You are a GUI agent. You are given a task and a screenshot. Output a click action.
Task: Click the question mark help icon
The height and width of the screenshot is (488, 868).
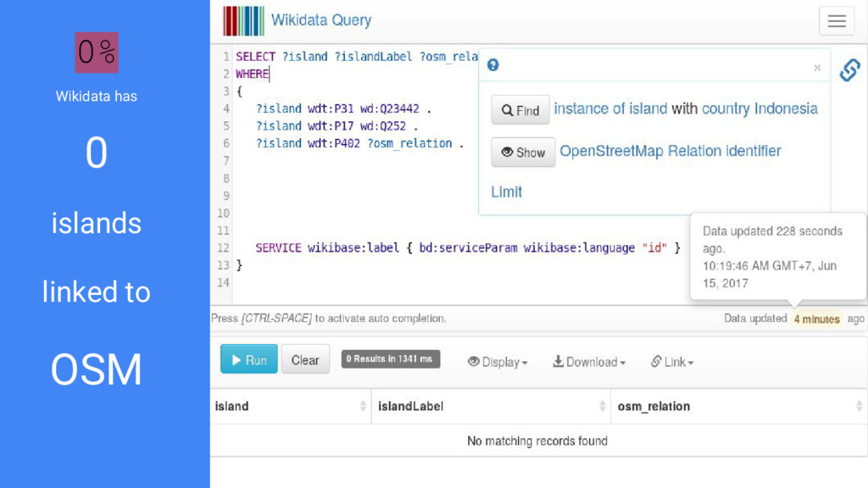tap(492, 65)
